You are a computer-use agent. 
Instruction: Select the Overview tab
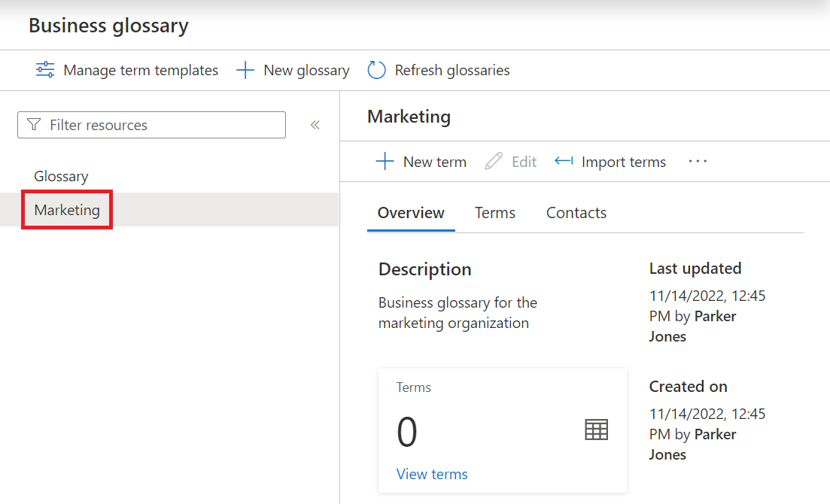(411, 213)
